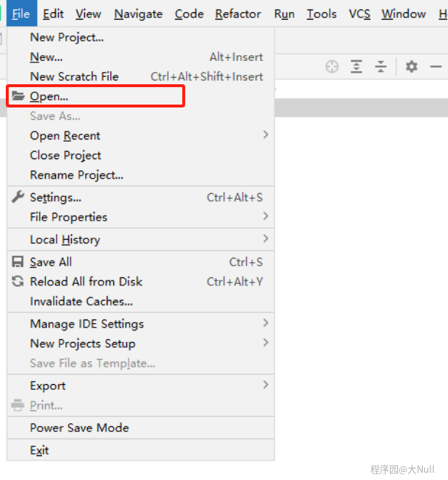This screenshot has height=480, width=448.
Task: Open the gear options icon in panel toolbar
Action: (412, 67)
